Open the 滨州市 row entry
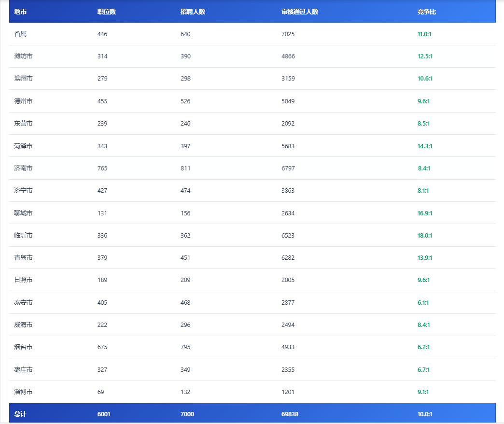The image size is (504, 424). click(x=23, y=78)
